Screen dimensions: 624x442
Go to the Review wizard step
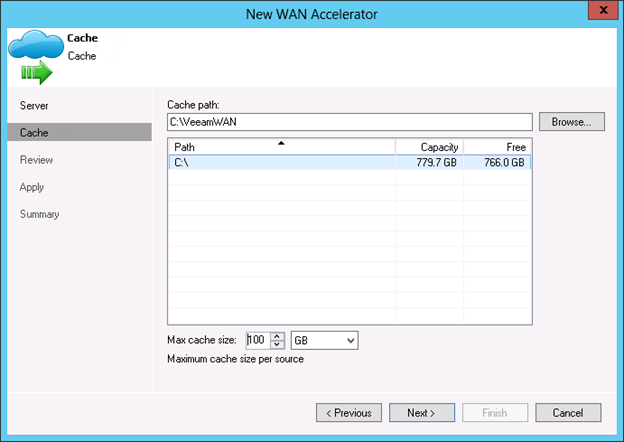tap(37, 160)
